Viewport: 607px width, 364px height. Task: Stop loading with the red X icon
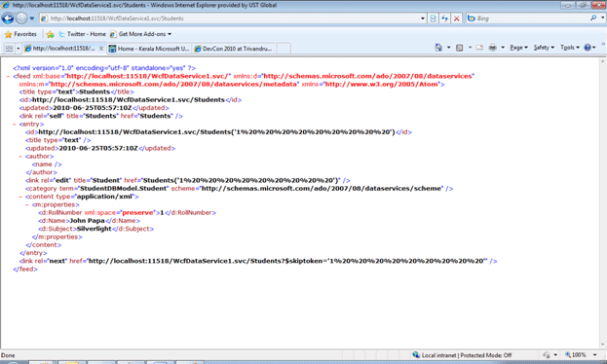457,18
